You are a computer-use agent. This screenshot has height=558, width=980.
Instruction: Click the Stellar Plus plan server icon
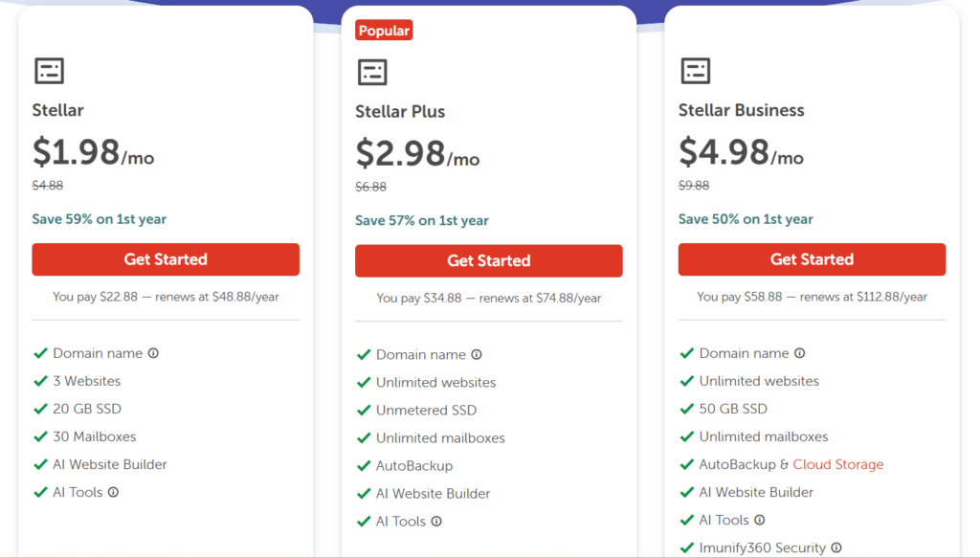click(372, 72)
